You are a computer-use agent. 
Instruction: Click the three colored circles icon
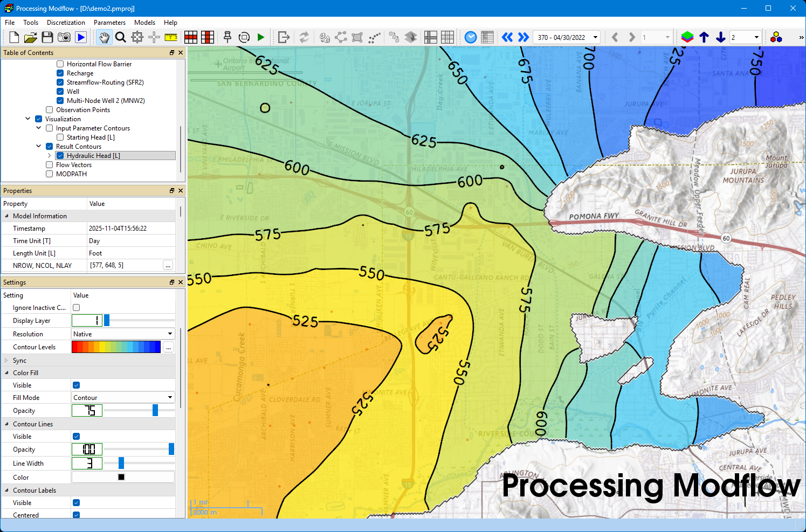click(776, 37)
